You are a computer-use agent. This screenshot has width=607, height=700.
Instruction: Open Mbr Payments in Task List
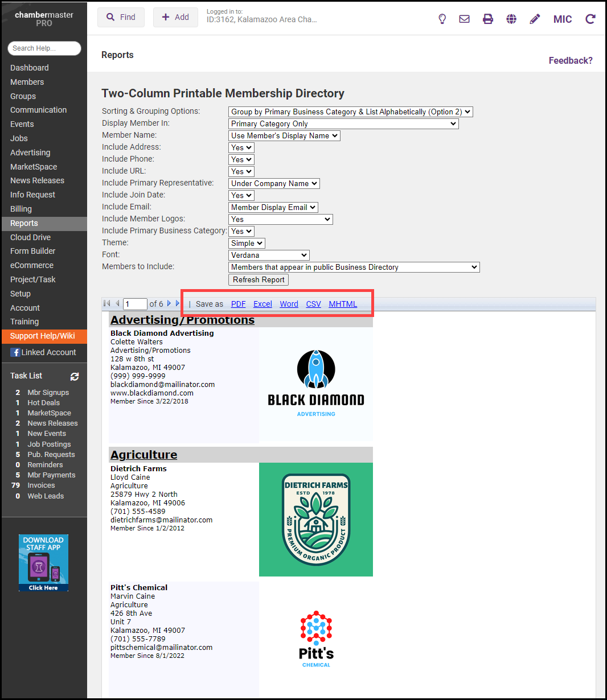click(x=51, y=475)
